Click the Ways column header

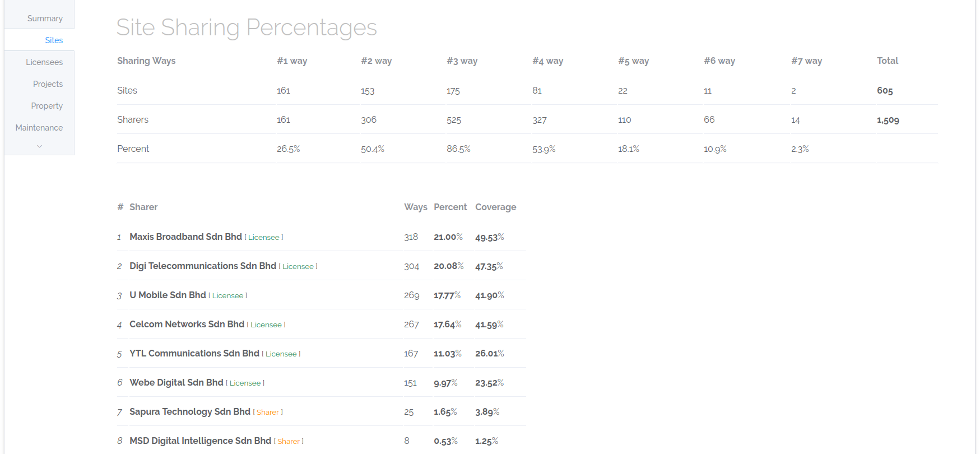pyautogui.click(x=416, y=207)
